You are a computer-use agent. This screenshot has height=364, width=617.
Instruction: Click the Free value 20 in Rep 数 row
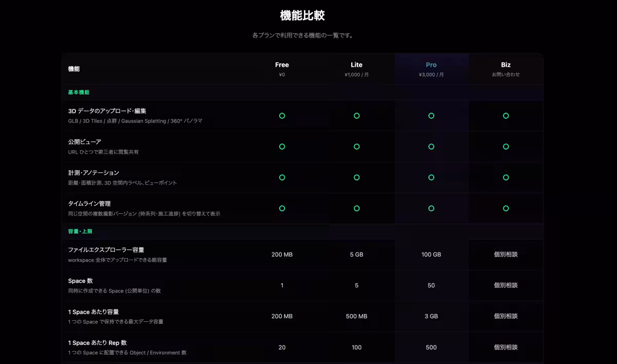(x=282, y=347)
